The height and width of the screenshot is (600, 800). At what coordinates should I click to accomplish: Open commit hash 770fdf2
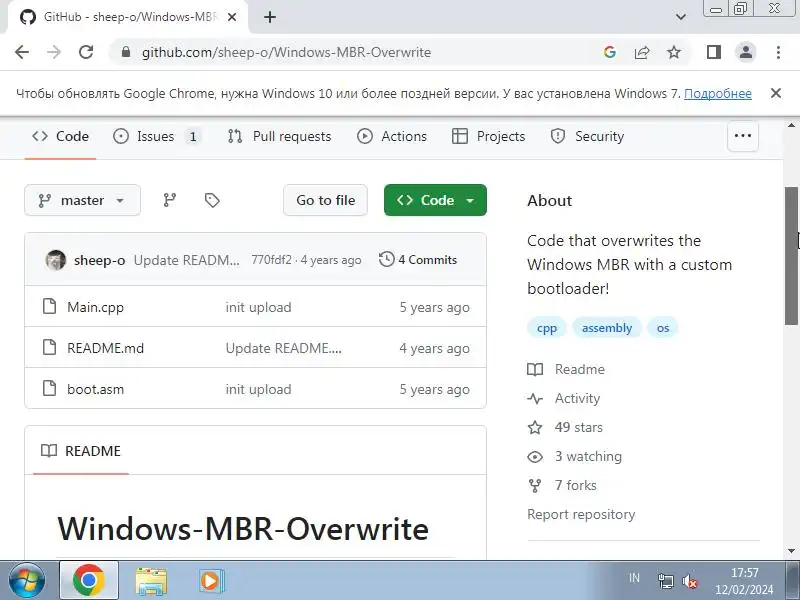tap(271, 260)
